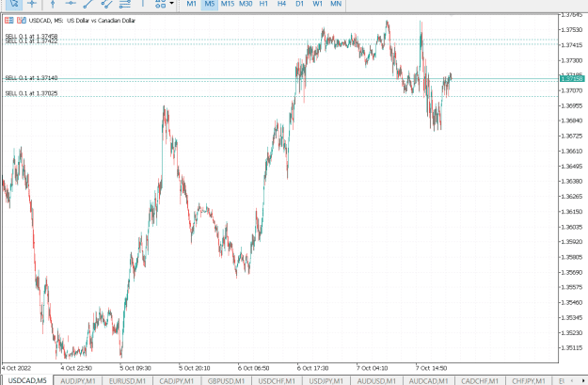Select the vertical line drawing tool
The width and height of the screenshot is (588, 385).
pos(53,4)
